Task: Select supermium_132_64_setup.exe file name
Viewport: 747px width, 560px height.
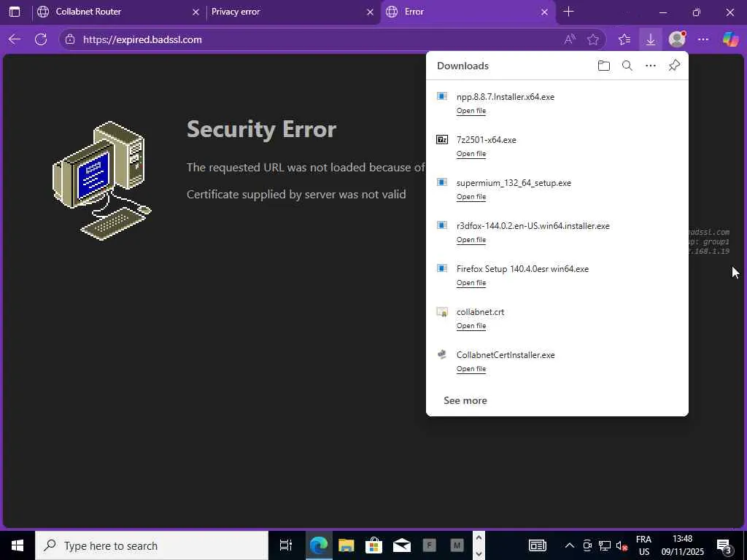Action: point(514,183)
